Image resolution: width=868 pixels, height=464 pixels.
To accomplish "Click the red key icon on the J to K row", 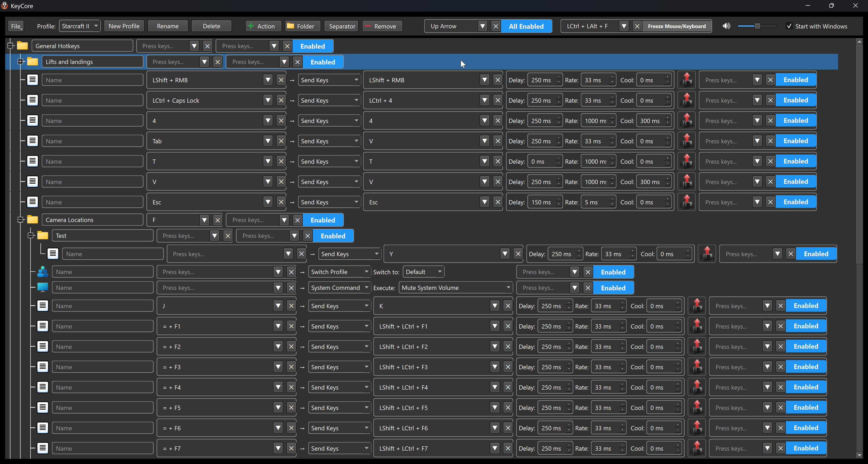I will click(697, 305).
